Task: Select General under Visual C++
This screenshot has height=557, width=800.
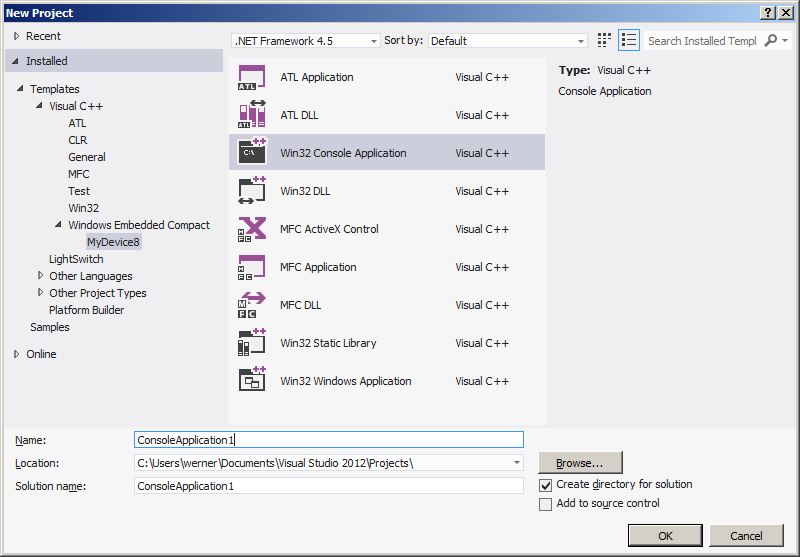Action: click(87, 157)
